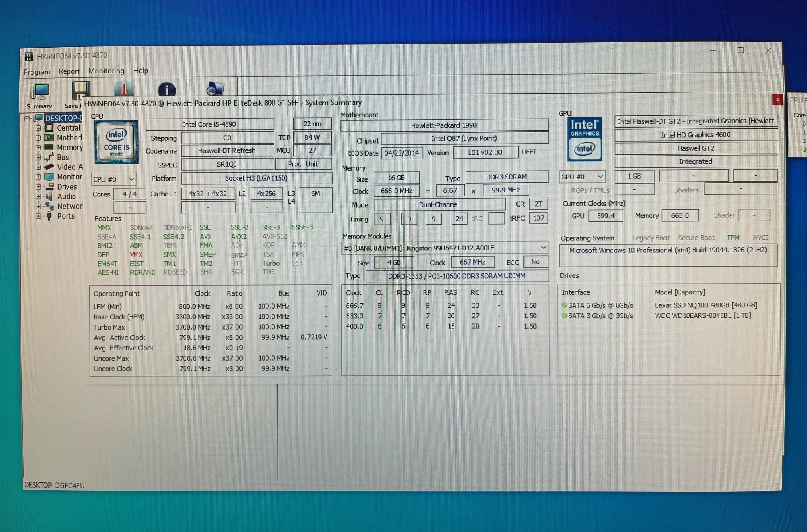This screenshot has height=532, width=807.
Task: Expand the Central Processor tree node
Action: tap(38, 128)
